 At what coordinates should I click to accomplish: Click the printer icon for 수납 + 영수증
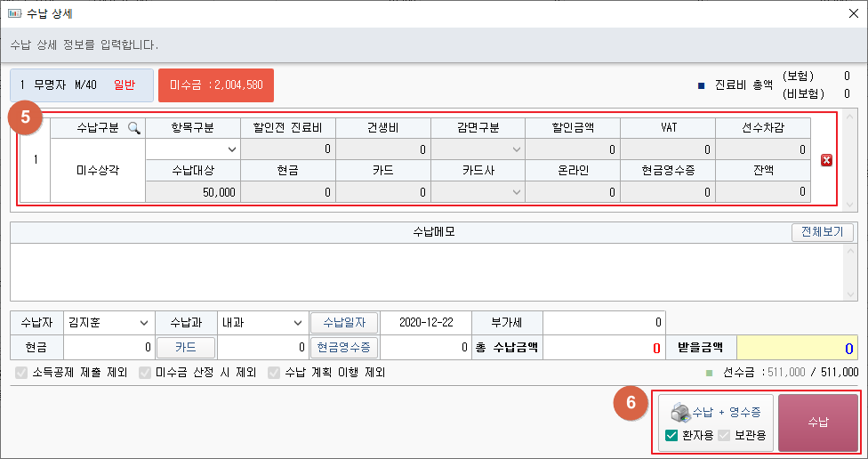(680, 412)
